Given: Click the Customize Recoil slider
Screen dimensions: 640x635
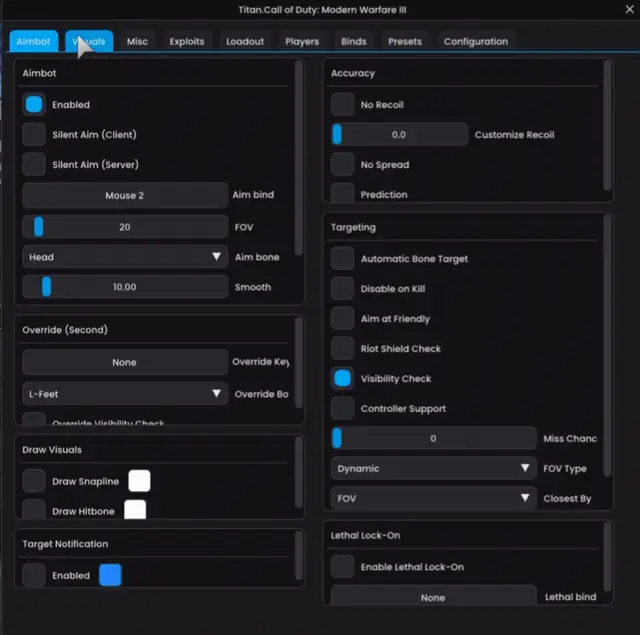Looking at the screenshot, I should (x=400, y=135).
